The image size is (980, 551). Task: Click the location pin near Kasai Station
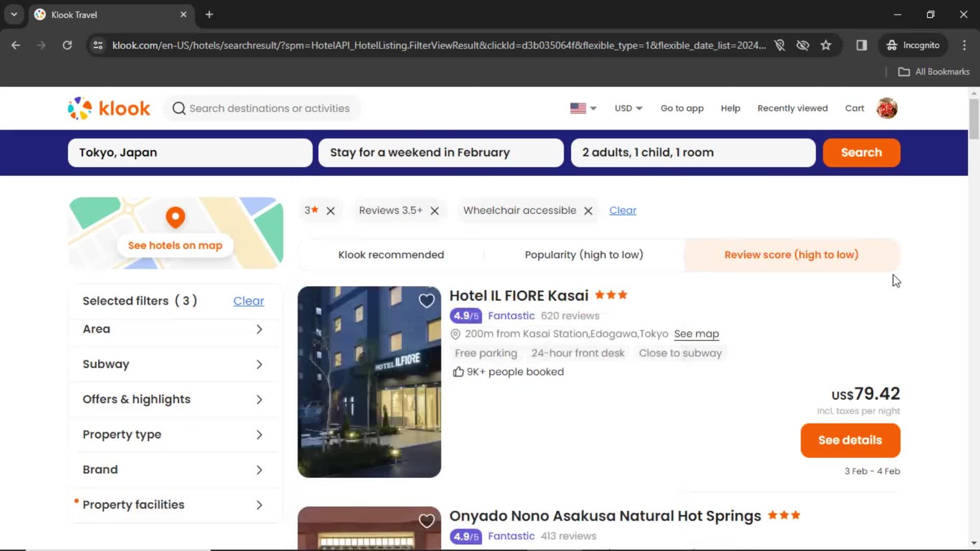tap(455, 334)
